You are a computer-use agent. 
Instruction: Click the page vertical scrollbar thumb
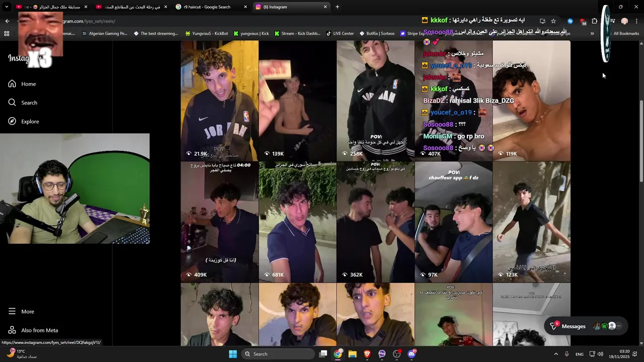(x=641, y=142)
